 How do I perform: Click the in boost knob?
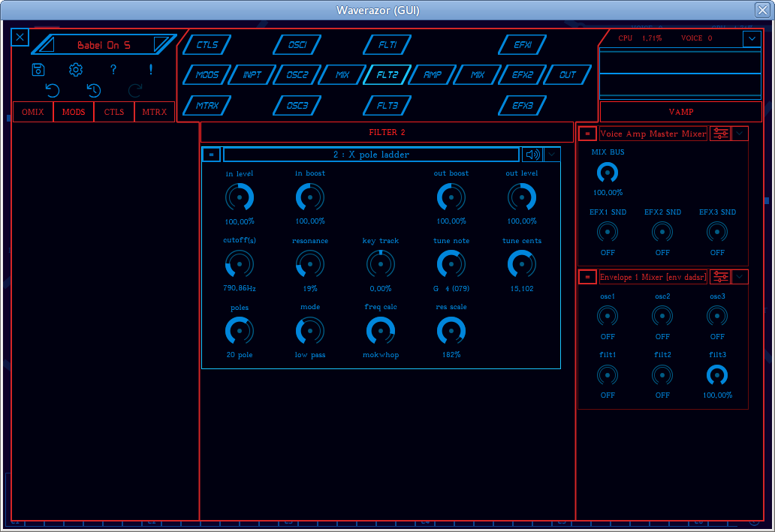pos(310,197)
